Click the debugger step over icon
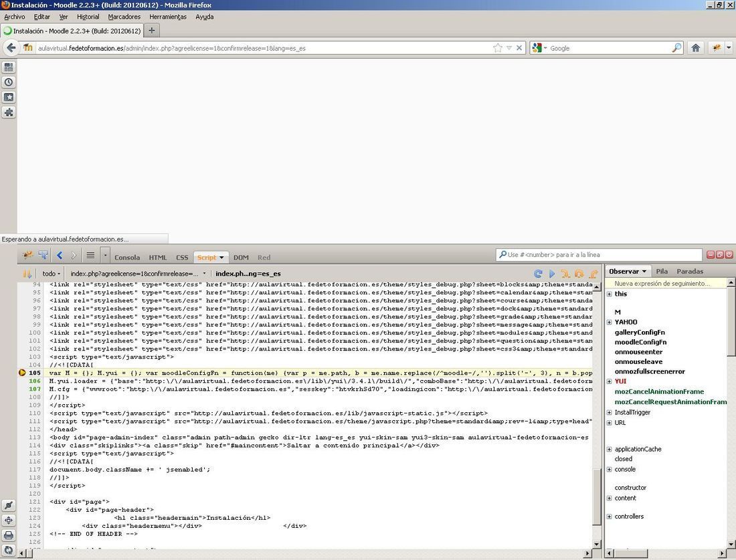This screenshot has width=736, height=560. (x=579, y=274)
